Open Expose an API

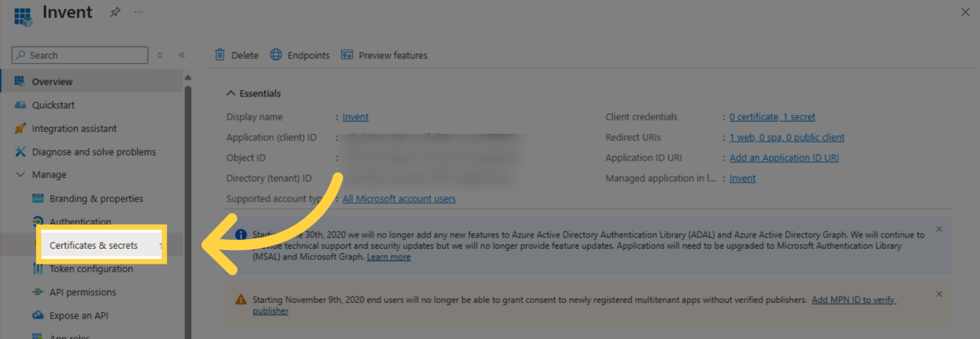click(79, 316)
